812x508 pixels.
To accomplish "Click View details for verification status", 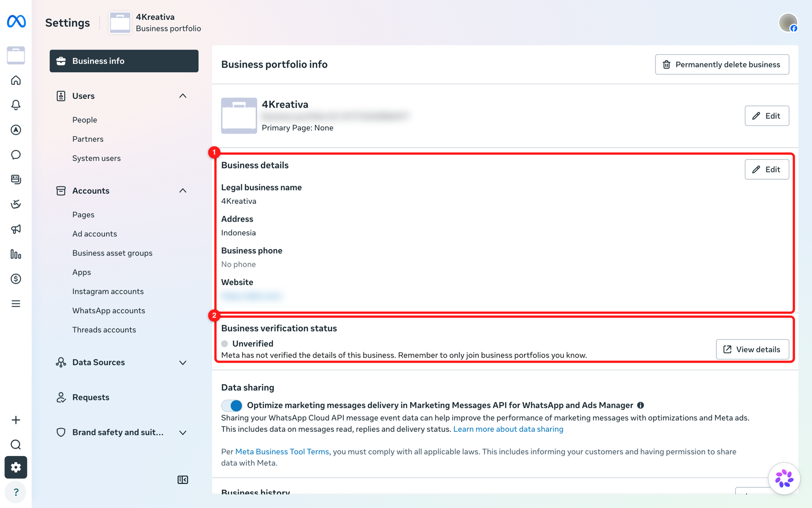I will click(752, 350).
